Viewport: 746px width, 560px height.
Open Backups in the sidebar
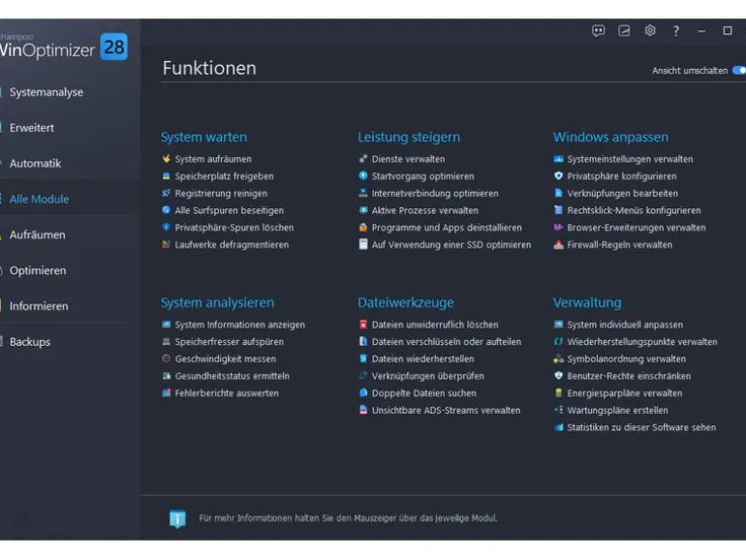(29, 342)
